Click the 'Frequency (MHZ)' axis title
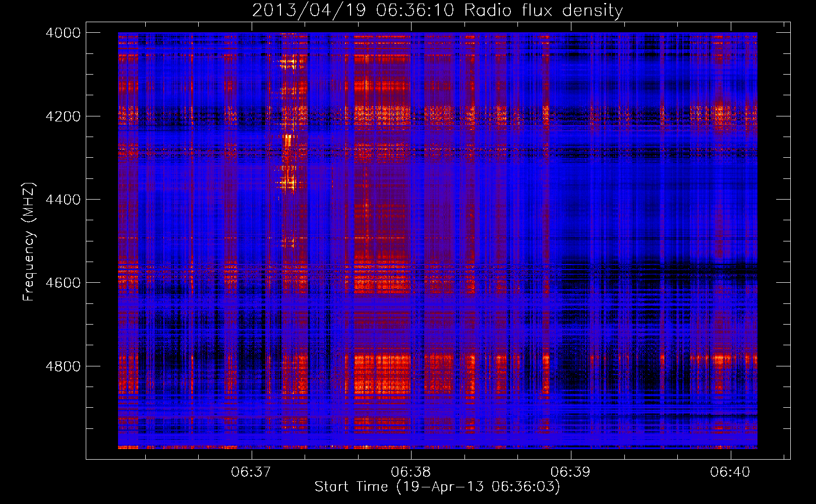 tap(29, 241)
